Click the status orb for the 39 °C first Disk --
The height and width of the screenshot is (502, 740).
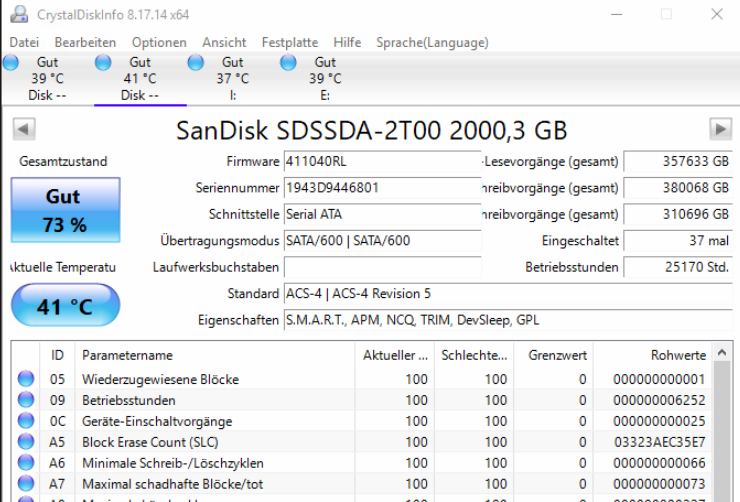coord(11,62)
